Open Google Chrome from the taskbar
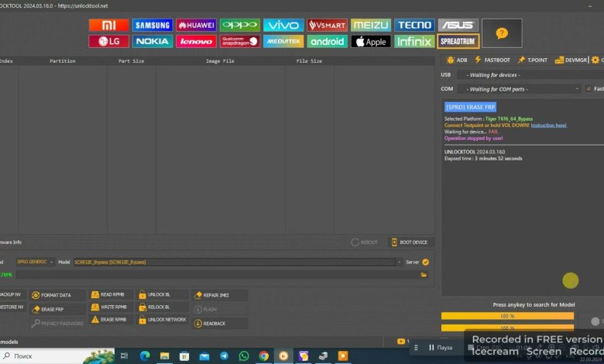Viewport: 604px width, 364px height. [263, 356]
